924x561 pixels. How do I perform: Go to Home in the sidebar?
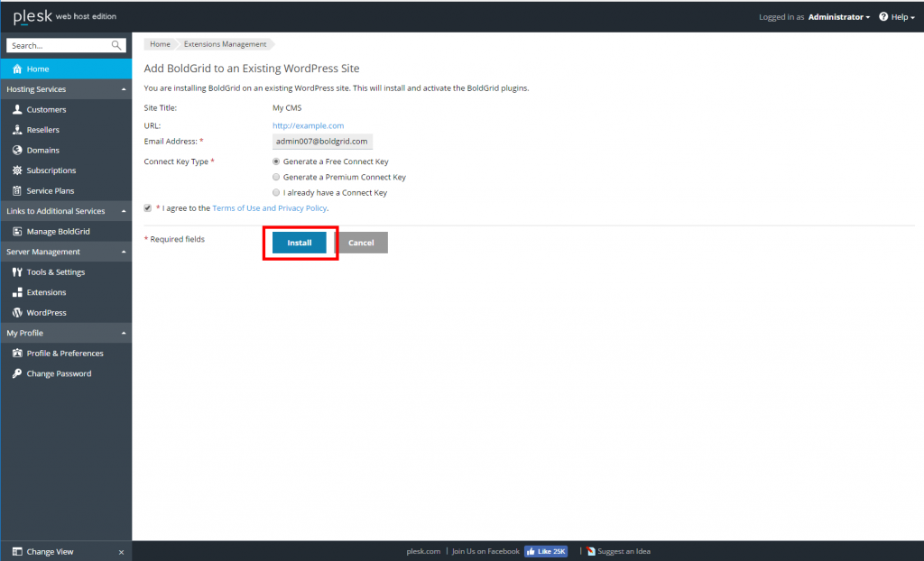pyautogui.click(x=66, y=69)
